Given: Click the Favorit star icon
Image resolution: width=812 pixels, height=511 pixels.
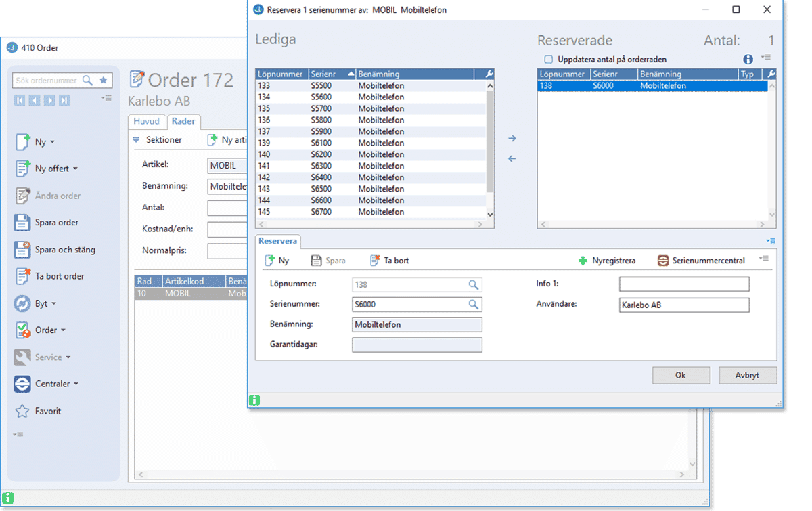Looking at the screenshot, I should point(22,411).
